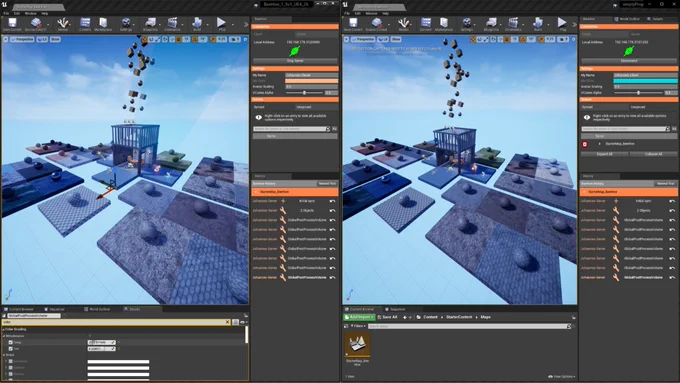Click green connection status icon in left panel
The height and width of the screenshot is (383, 680).
pyautogui.click(x=295, y=51)
